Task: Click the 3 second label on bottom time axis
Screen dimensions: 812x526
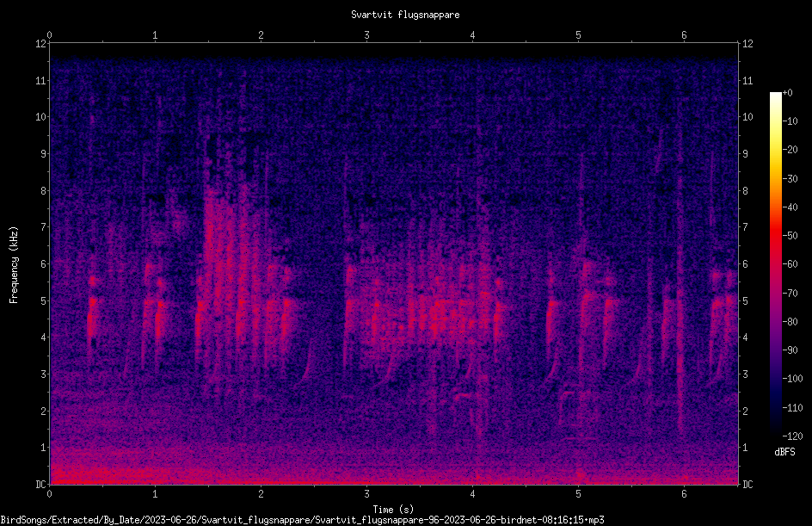Action: 366,494
